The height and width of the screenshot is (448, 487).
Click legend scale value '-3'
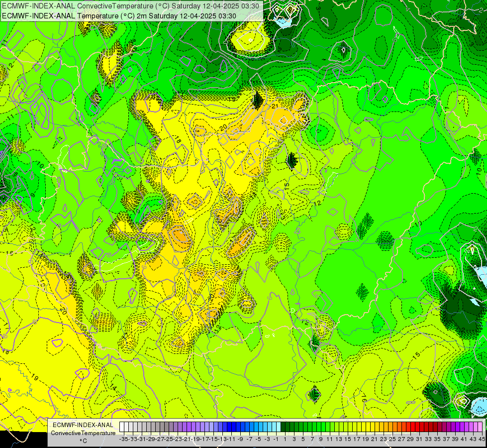267,439
